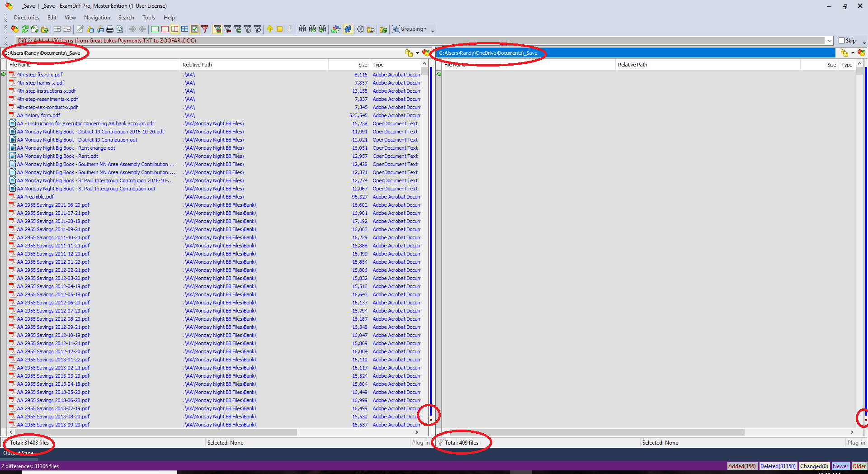Click the third binoculars find-previous icon

click(x=322, y=29)
